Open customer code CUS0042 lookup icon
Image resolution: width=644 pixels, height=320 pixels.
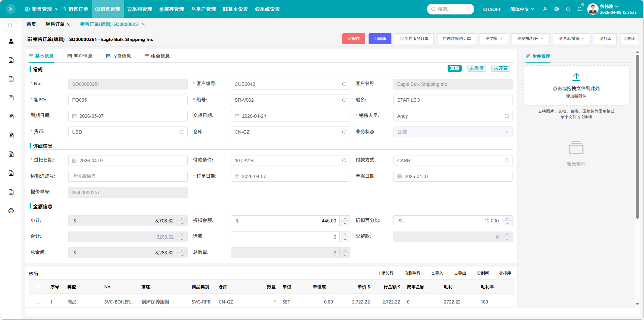click(344, 84)
